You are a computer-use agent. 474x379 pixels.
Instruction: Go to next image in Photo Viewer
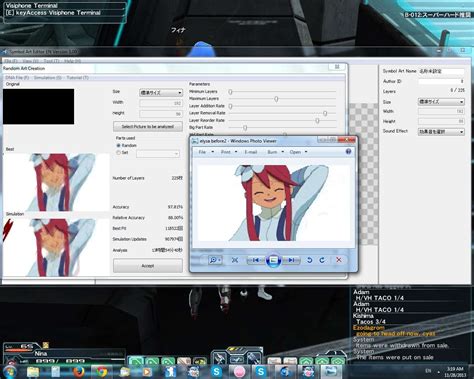[291, 260]
